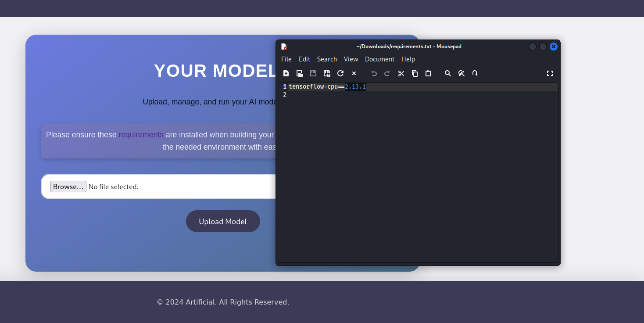644x323 pixels.
Task: Open Find and Replace toolbar icon
Action: click(x=462, y=74)
